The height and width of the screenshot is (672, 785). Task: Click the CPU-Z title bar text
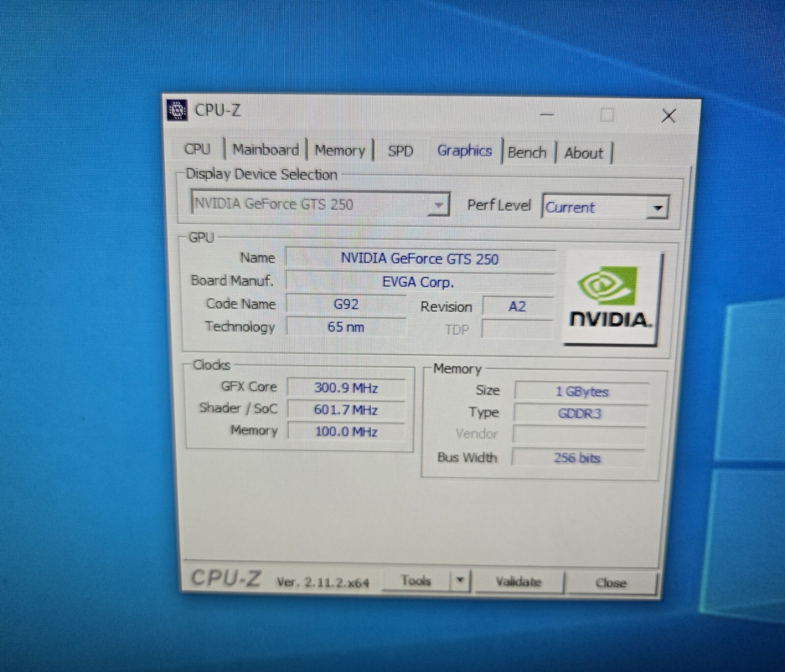tap(218, 110)
